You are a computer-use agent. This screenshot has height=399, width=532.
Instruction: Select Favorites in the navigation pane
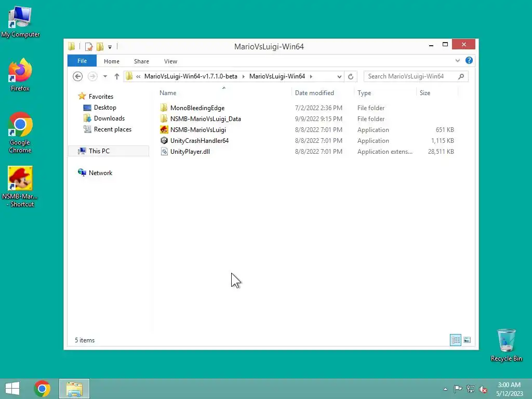pos(101,96)
